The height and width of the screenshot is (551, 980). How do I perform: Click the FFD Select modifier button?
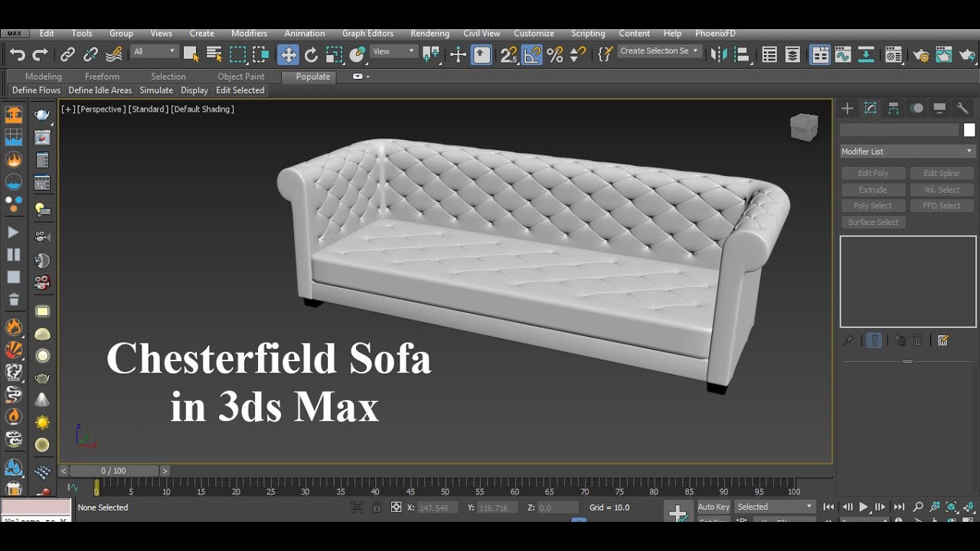[x=942, y=206]
